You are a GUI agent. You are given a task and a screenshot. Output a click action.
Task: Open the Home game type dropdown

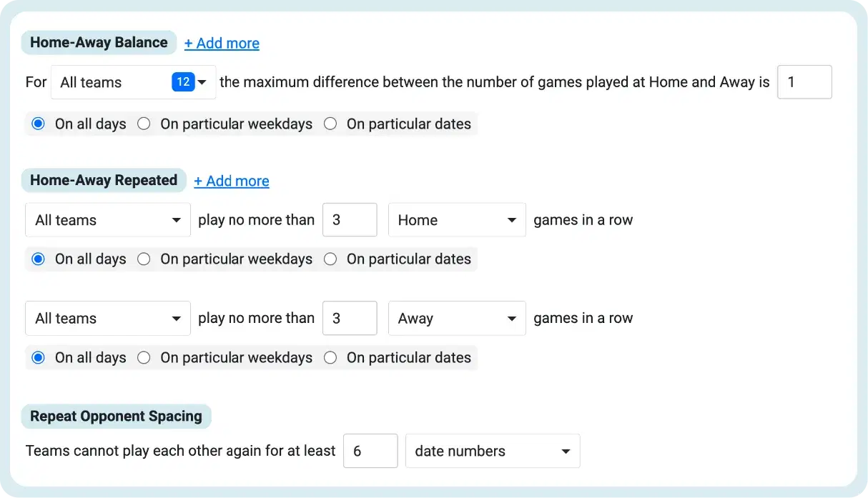(x=457, y=220)
